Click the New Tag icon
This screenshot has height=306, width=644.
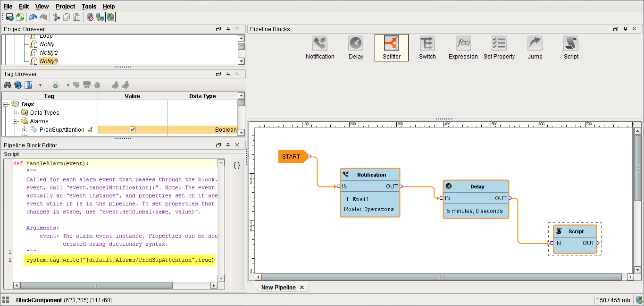tap(56, 85)
